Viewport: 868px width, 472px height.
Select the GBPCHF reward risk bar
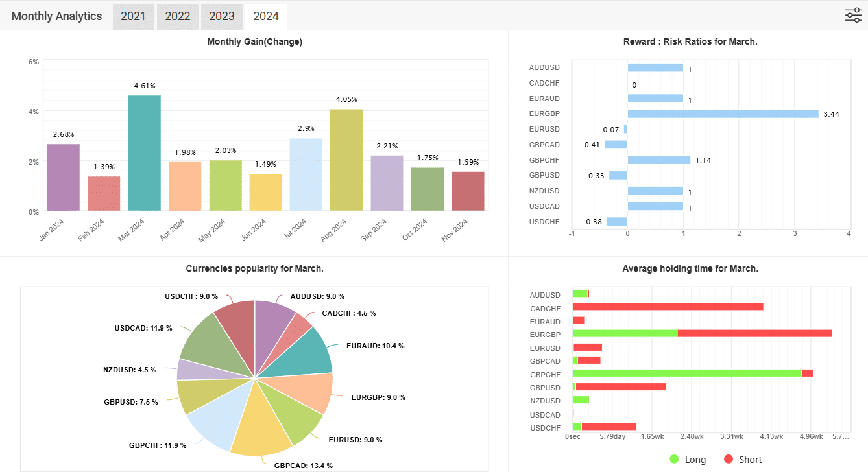tap(658, 159)
